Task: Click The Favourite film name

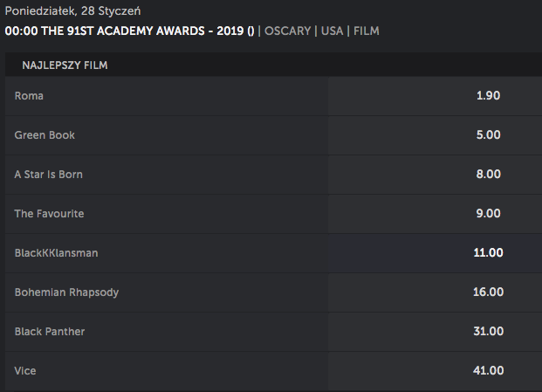Action: 49,214
